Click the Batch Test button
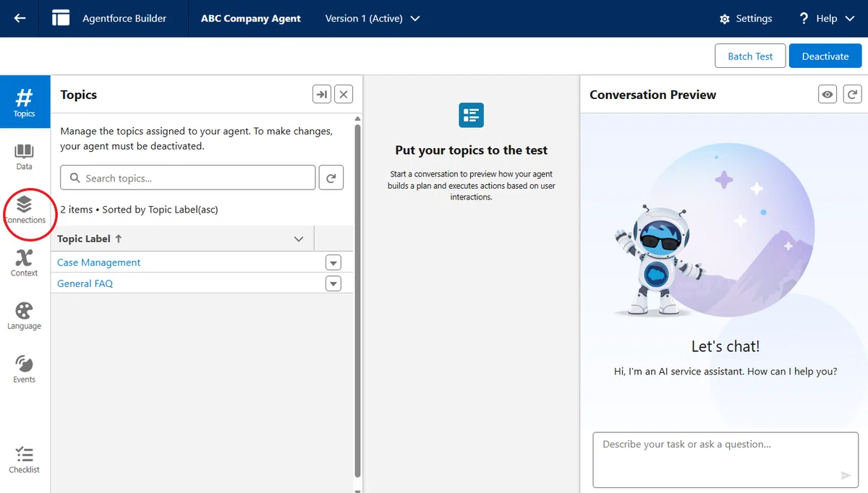 click(x=750, y=56)
